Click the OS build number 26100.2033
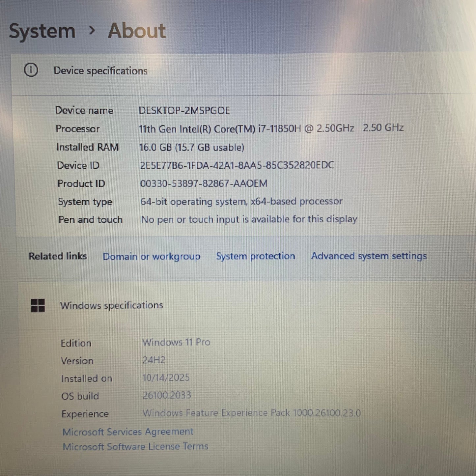The height and width of the screenshot is (476, 476). point(167,395)
